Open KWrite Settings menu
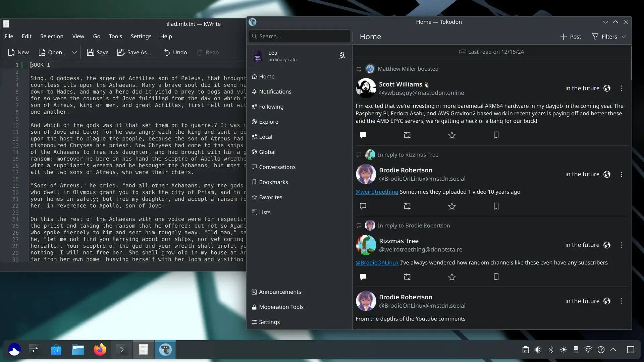 tap(141, 36)
